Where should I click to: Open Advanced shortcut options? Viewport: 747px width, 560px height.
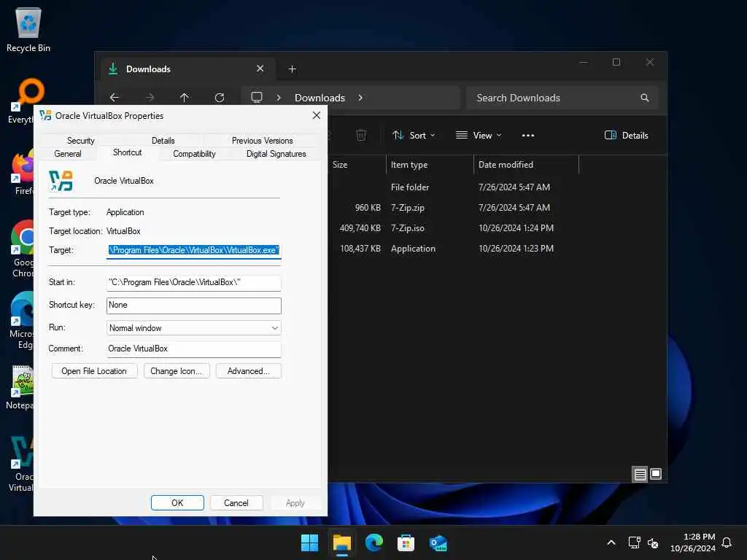click(249, 371)
